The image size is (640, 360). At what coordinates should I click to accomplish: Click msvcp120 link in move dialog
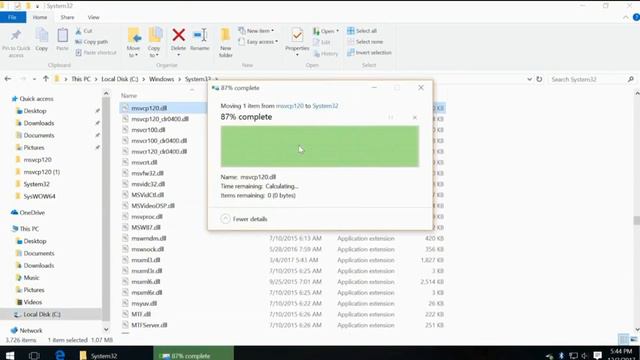pyautogui.click(x=290, y=106)
